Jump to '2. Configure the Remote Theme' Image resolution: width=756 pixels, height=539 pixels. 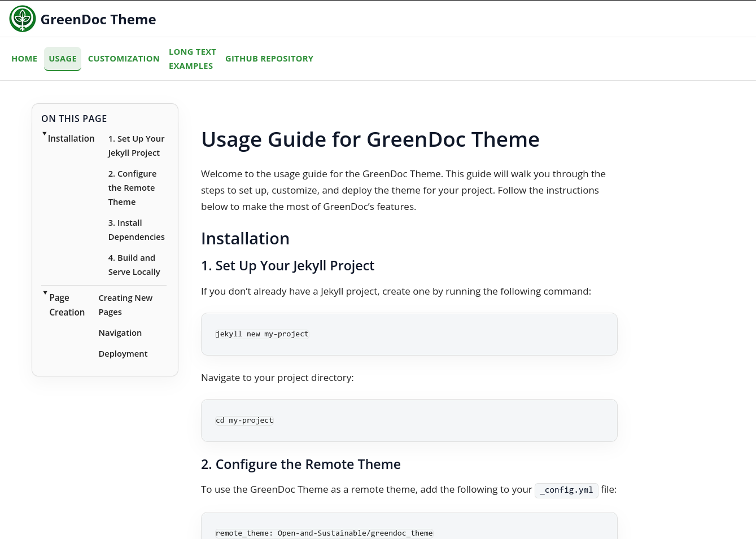(x=132, y=187)
